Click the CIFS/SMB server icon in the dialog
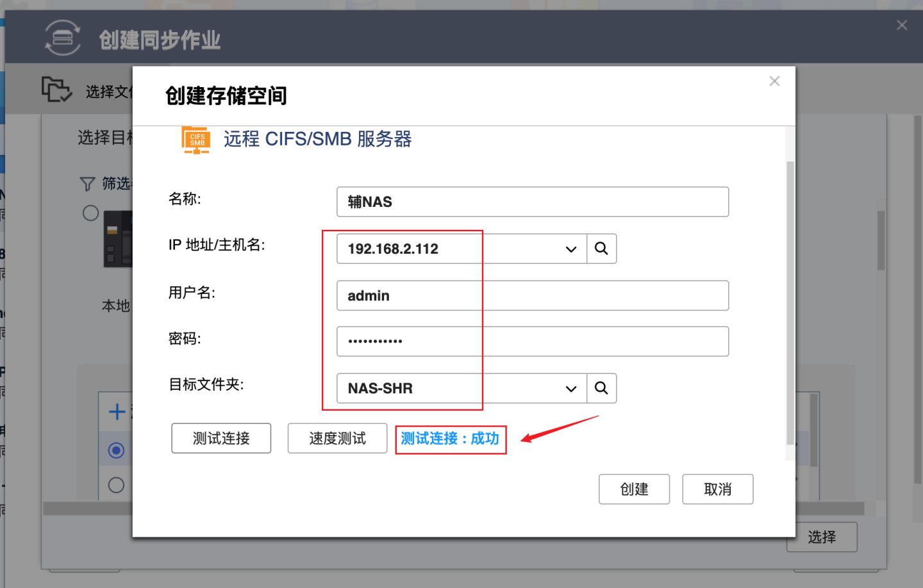Image resolution: width=923 pixels, height=588 pixels. click(x=195, y=139)
